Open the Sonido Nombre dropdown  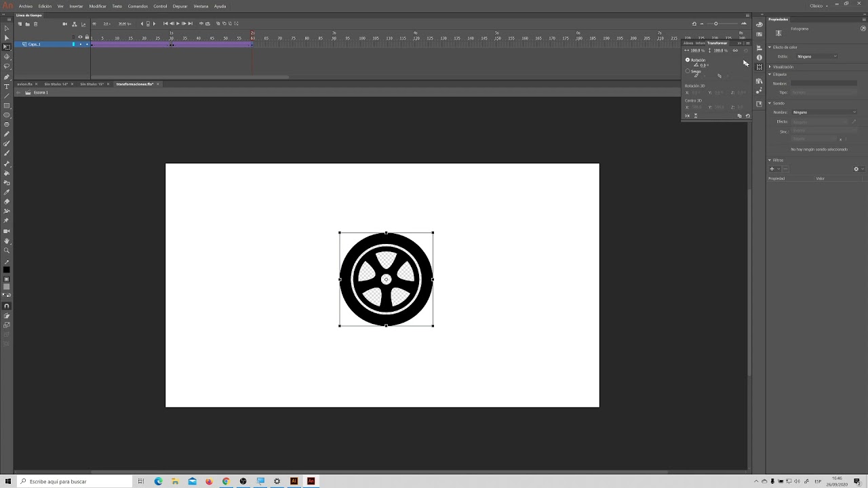tap(824, 112)
